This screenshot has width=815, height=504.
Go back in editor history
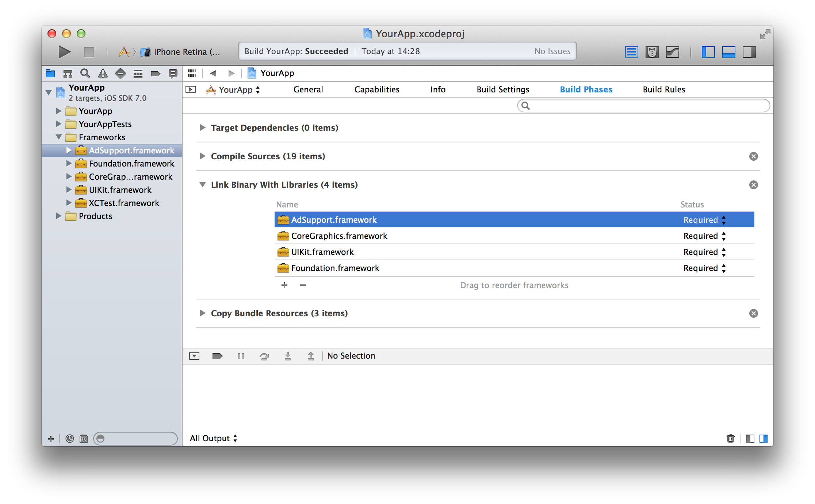(213, 73)
